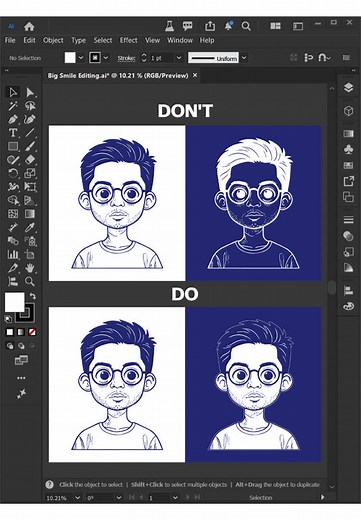Select the Magic Wand tool
Image resolution: width=361 pixels, height=520 pixels.
pos(13,106)
